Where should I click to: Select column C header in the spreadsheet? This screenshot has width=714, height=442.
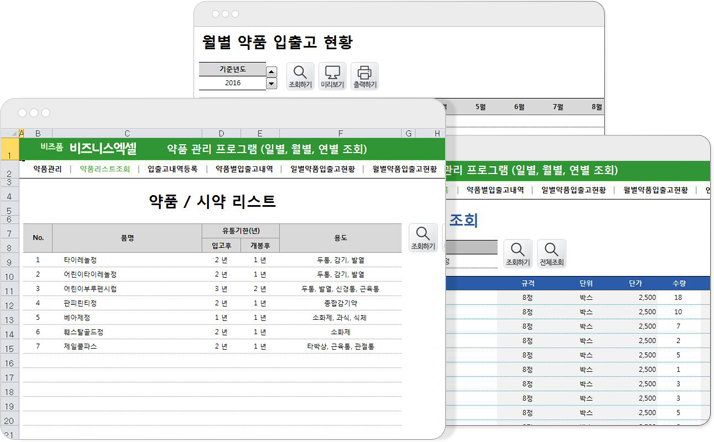tap(127, 133)
